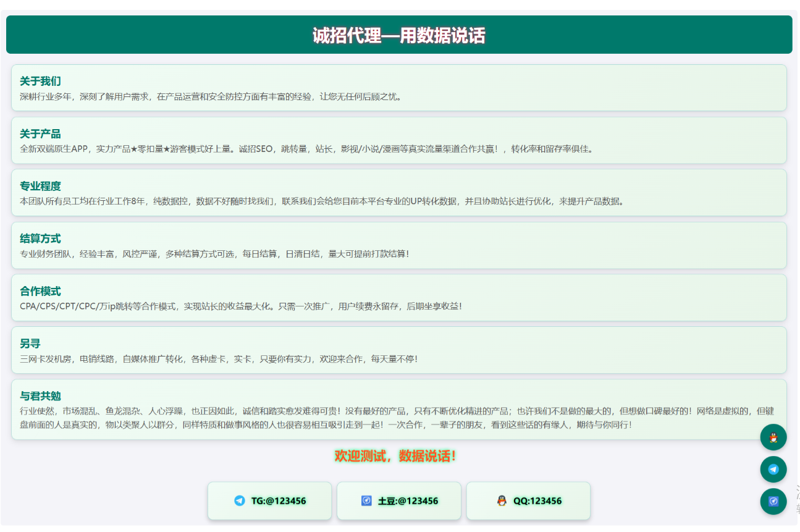800x532 pixels.
Task: Click the paragraph starting 行业使然，市场混乱
Action: click(397, 418)
